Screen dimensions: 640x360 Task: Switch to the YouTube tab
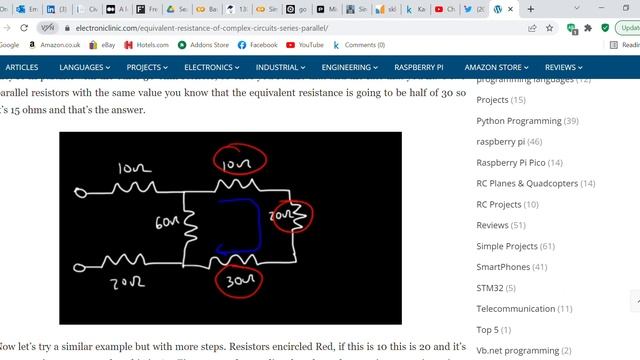point(445,9)
